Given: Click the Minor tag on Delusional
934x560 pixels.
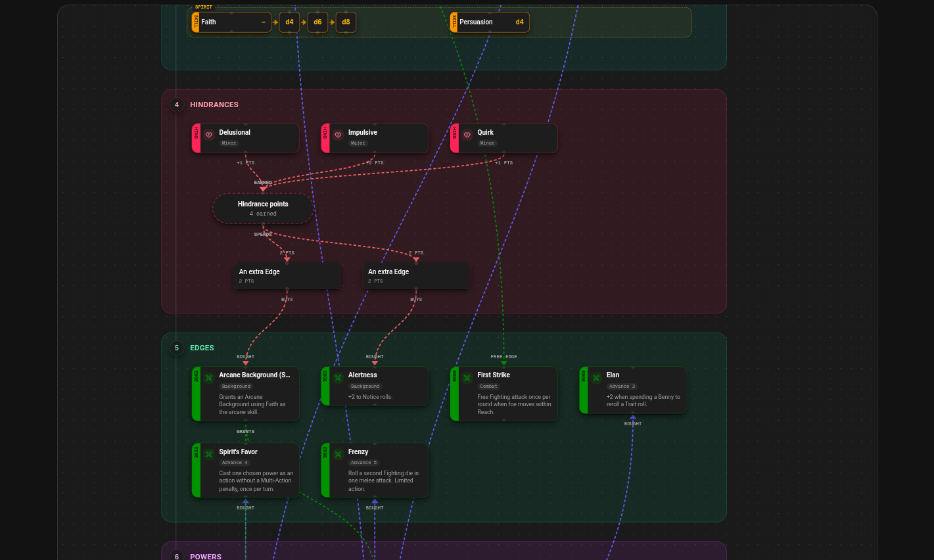Looking at the screenshot, I should [229, 143].
